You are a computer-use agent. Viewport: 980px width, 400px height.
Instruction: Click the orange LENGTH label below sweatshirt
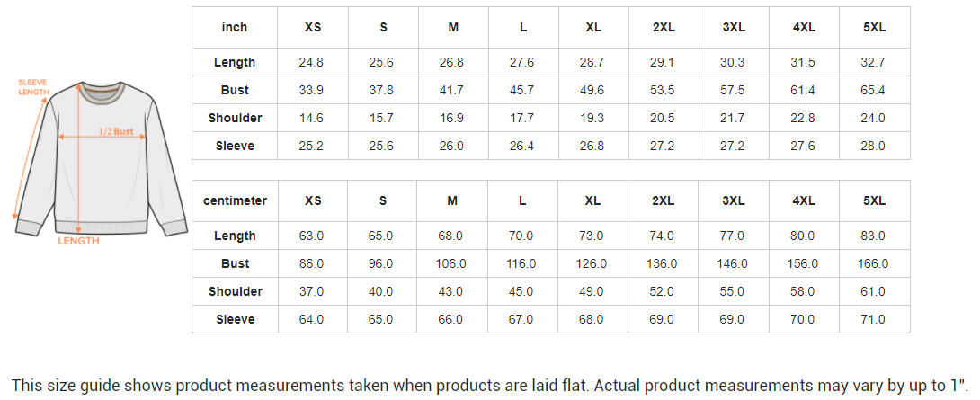tap(78, 241)
